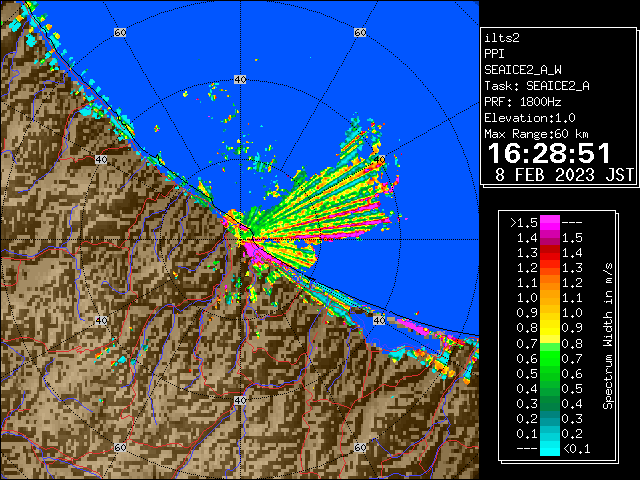Click the 40 range label due south
The width and height of the screenshot is (640, 480).
tap(240, 400)
